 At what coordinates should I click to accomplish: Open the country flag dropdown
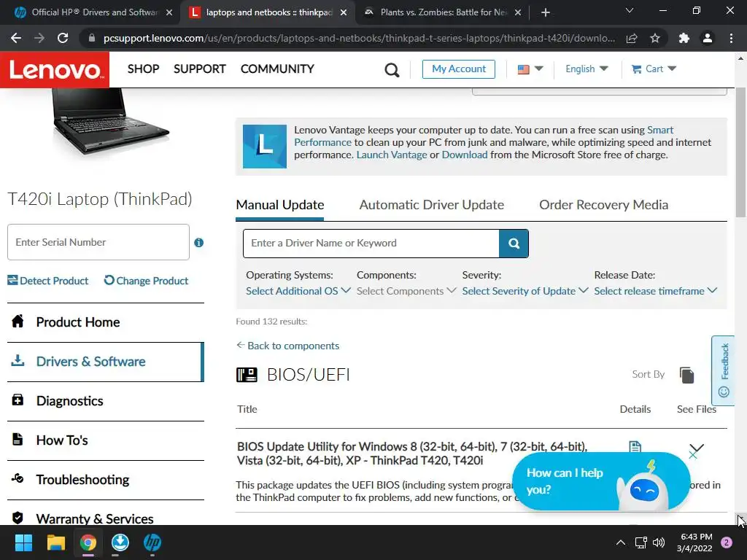(x=530, y=69)
